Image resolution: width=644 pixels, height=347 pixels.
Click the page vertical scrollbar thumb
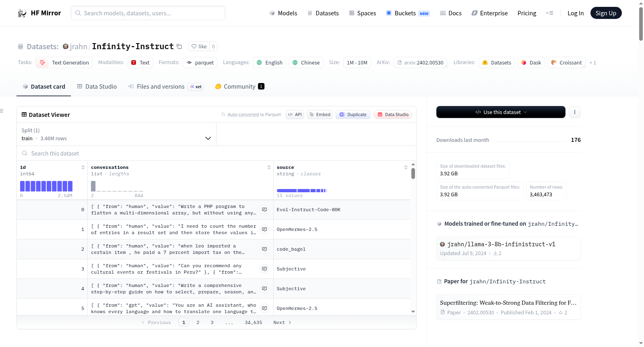coord(641,23)
